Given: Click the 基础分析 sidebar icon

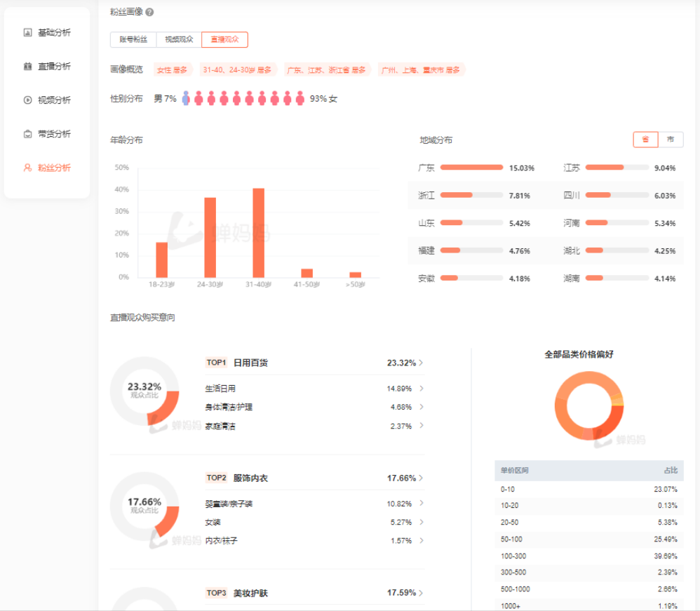Looking at the screenshot, I should pos(27,32).
